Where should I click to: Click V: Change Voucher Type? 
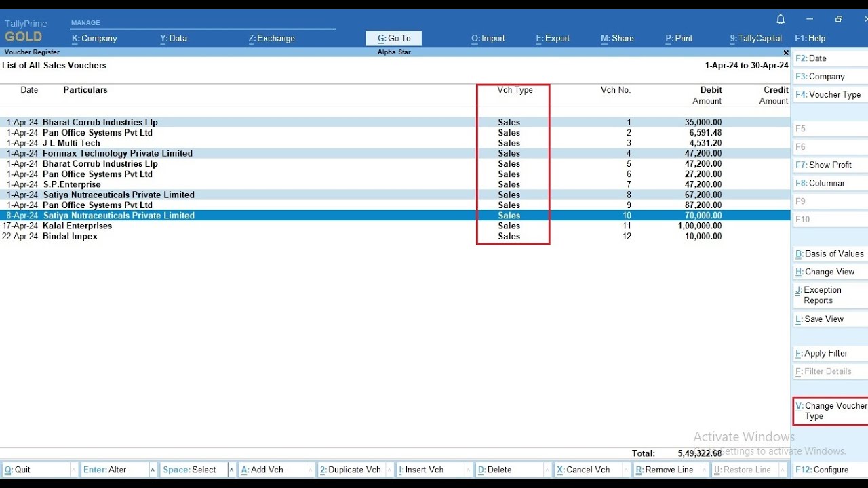click(x=830, y=411)
